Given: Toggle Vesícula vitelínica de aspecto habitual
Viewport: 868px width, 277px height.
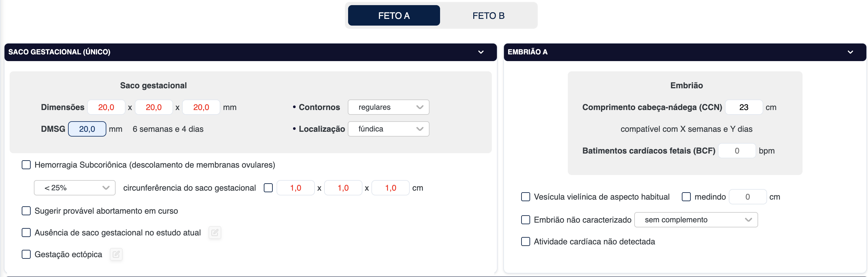Looking at the screenshot, I should (525, 197).
